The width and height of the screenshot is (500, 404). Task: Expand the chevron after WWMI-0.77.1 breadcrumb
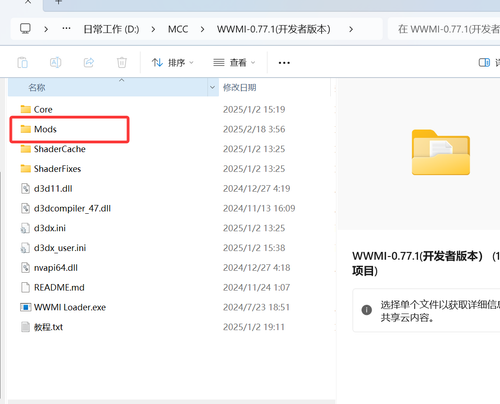(x=351, y=29)
